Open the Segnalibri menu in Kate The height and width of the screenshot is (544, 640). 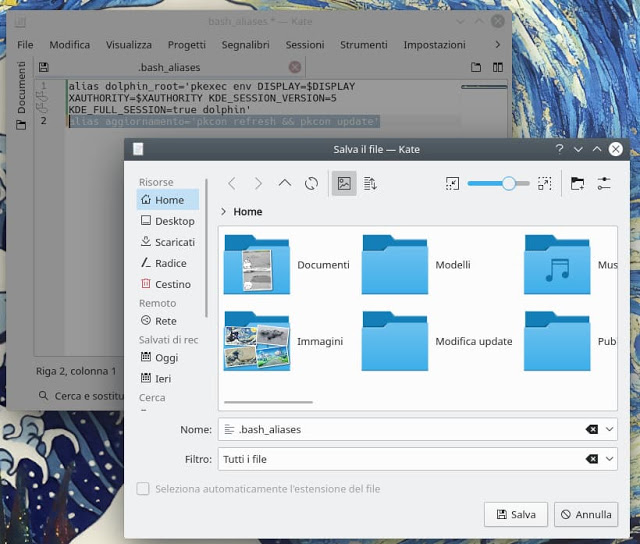246,44
